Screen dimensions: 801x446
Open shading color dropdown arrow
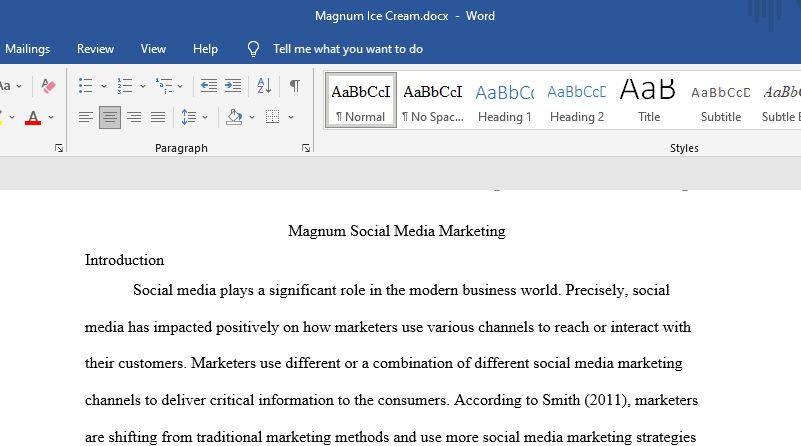252,118
